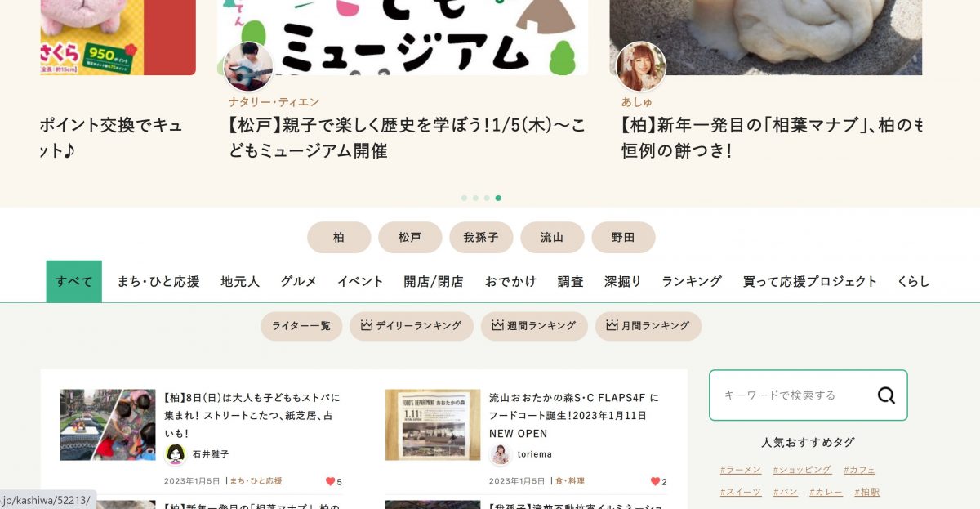The height and width of the screenshot is (509, 980).
Task: Open the 週間ランキング crown button
Action: 534,326
